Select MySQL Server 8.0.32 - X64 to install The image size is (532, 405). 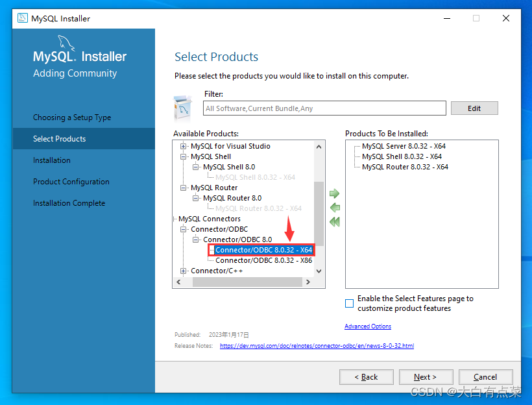(x=404, y=146)
